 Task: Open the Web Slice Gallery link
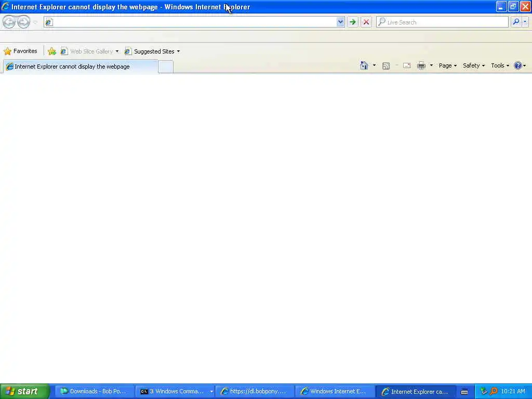pos(87,51)
